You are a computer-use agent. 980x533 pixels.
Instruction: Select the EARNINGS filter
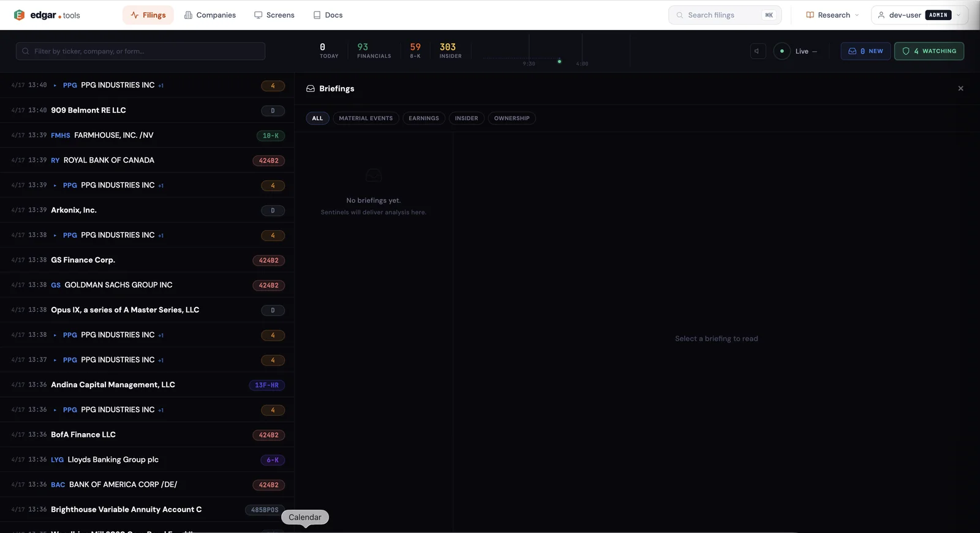click(x=424, y=118)
